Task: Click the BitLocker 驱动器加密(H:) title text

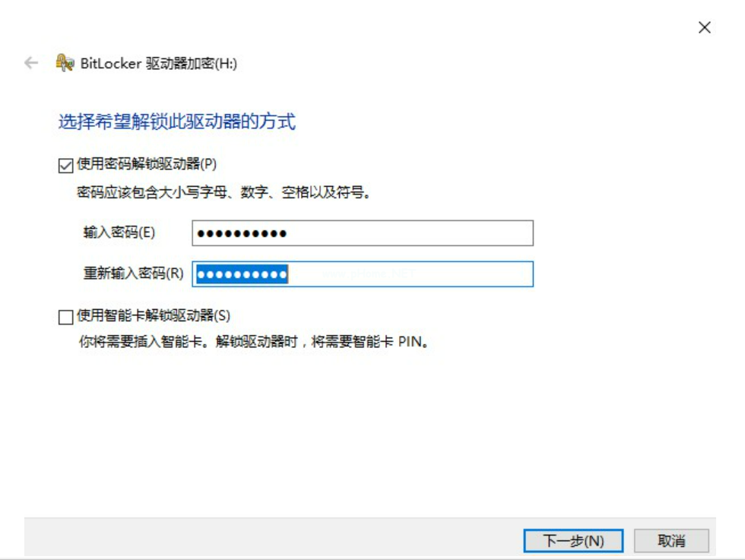Action: coord(159,63)
